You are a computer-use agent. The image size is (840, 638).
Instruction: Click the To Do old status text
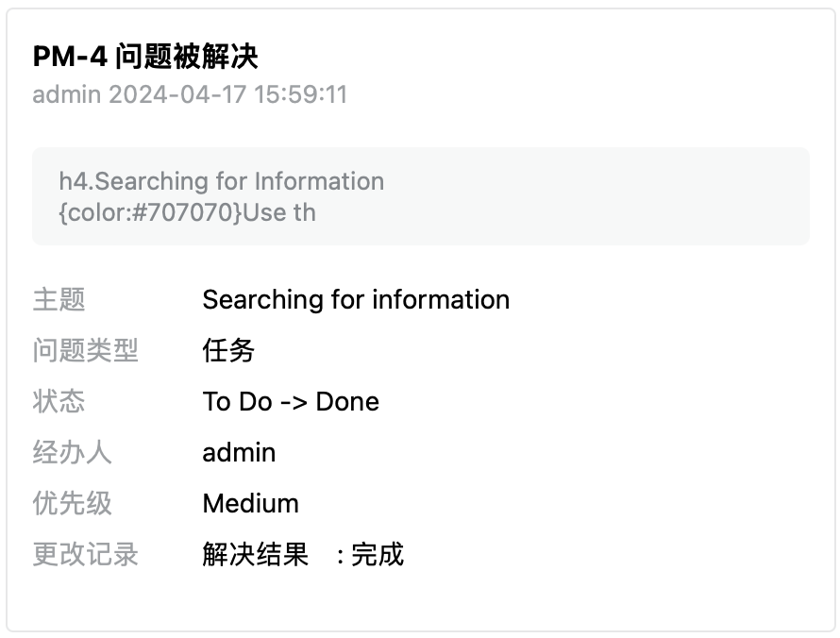[237, 402]
